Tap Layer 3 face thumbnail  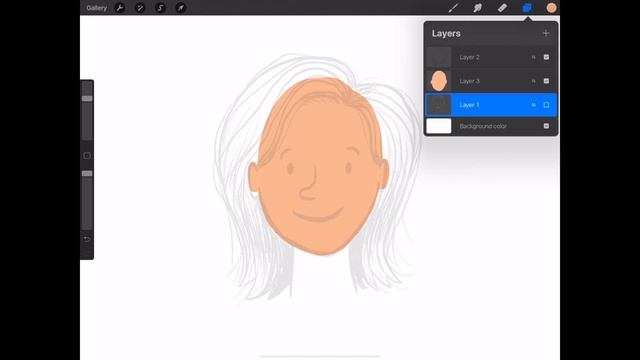(x=439, y=81)
